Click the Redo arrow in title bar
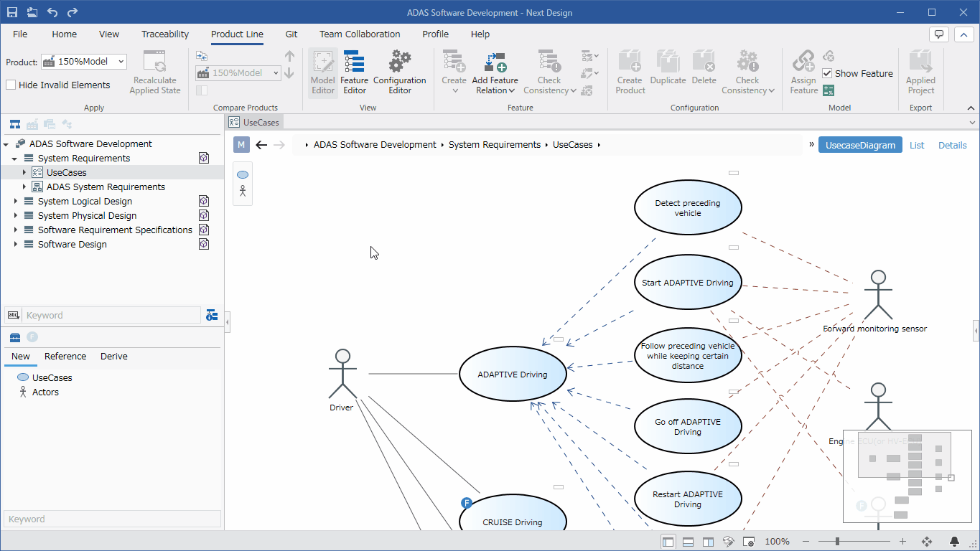 [72, 12]
